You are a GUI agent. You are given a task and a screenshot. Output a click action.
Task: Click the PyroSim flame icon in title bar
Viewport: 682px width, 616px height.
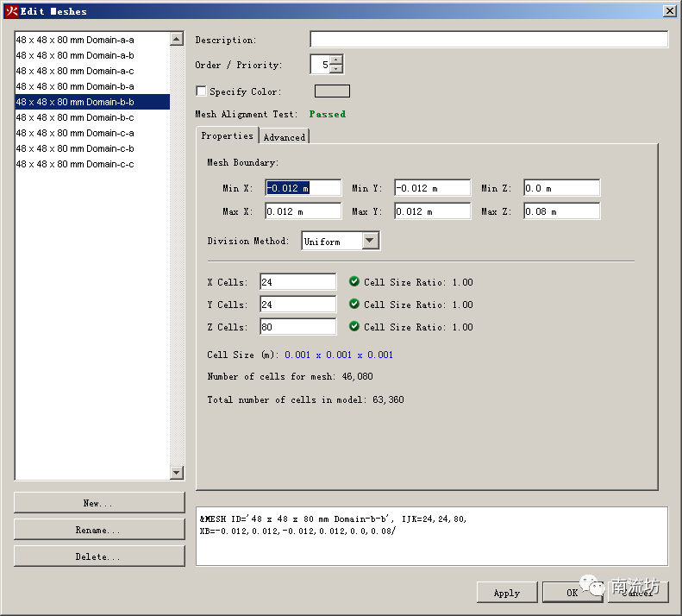[11, 11]
